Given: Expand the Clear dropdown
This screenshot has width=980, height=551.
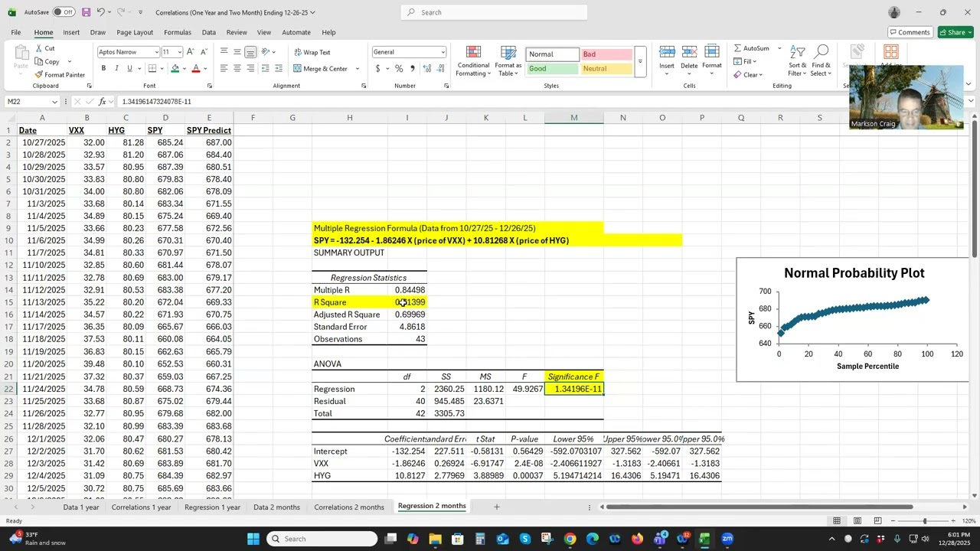Looking at the screenshot, I should [x=761, y=75].
